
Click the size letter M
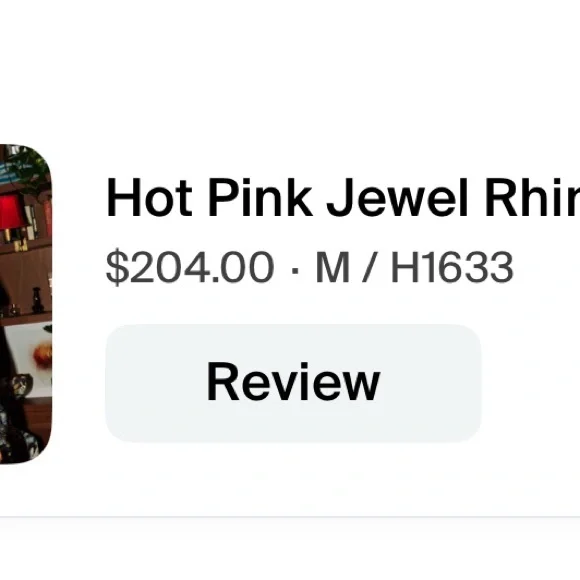(333, 267)
